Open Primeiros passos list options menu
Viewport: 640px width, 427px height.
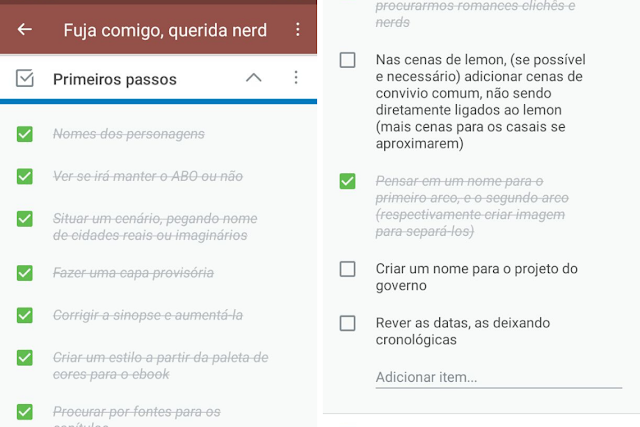[295, 78]
